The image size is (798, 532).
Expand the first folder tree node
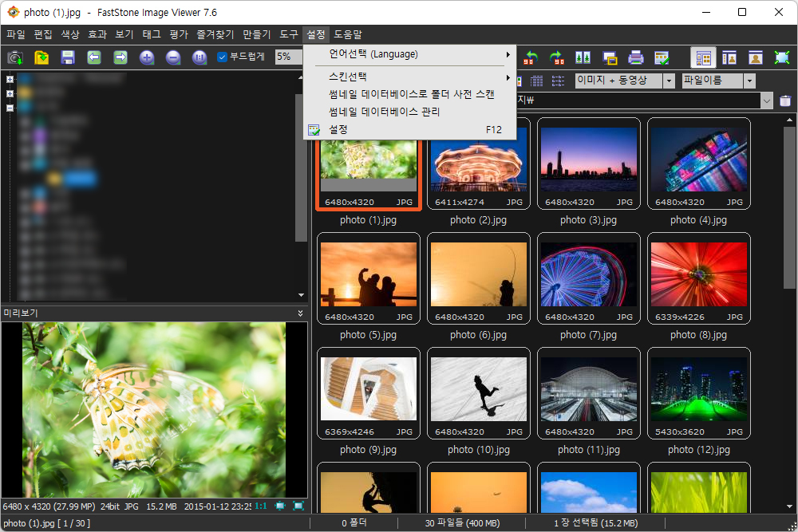pyautogui.click(x=10, y=79)
